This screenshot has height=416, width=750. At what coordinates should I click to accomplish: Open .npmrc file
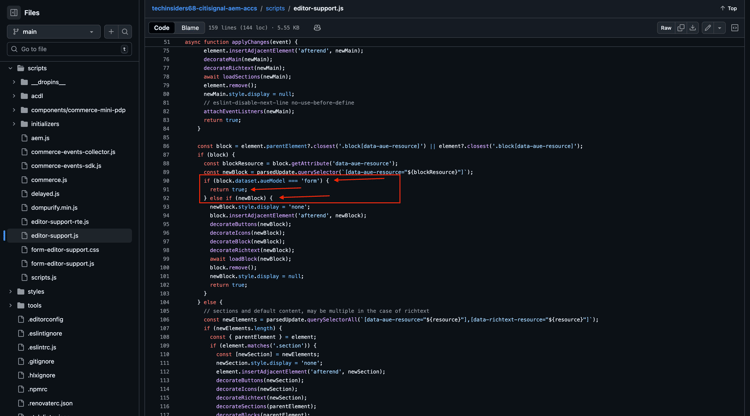pos(37,389)
